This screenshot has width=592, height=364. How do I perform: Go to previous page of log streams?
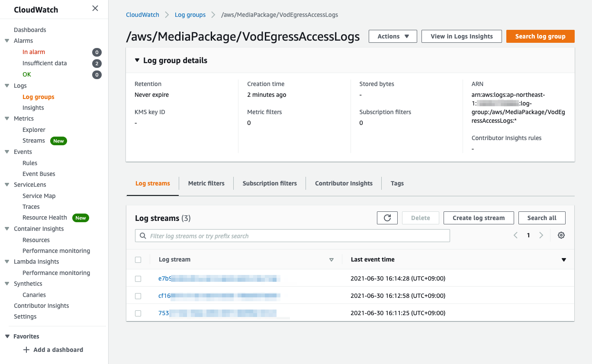[x=515, y=236]
